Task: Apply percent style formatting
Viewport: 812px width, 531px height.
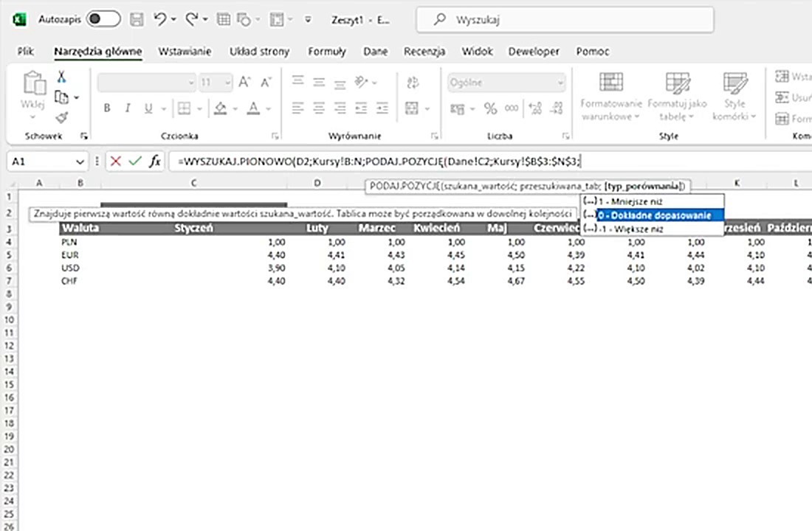Action: point(490,108)
